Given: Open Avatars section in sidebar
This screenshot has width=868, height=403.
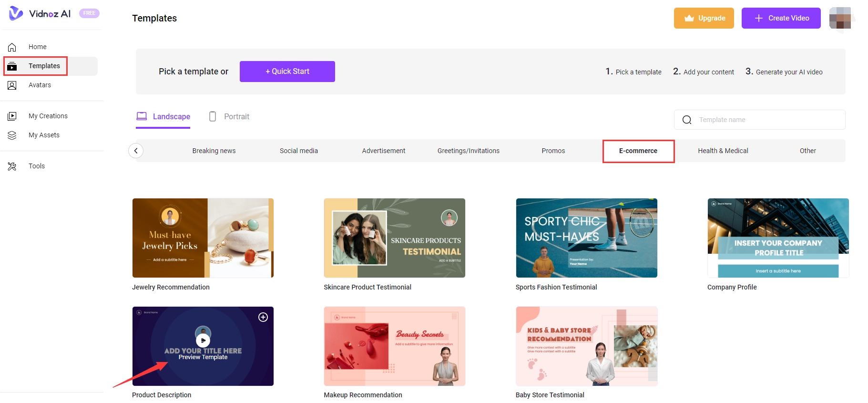Looking at the screenshot, I should (40, 85).
